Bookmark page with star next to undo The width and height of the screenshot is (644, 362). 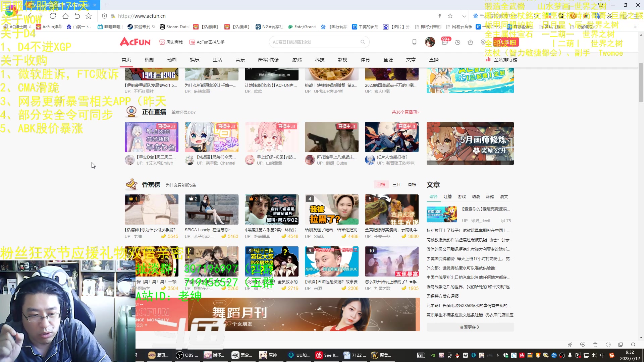tap(89, 16)
